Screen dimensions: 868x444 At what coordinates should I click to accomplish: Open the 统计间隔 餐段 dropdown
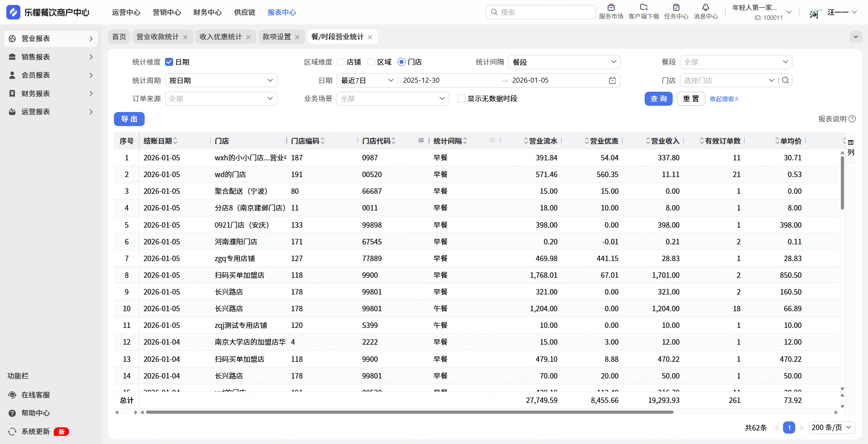564,62
